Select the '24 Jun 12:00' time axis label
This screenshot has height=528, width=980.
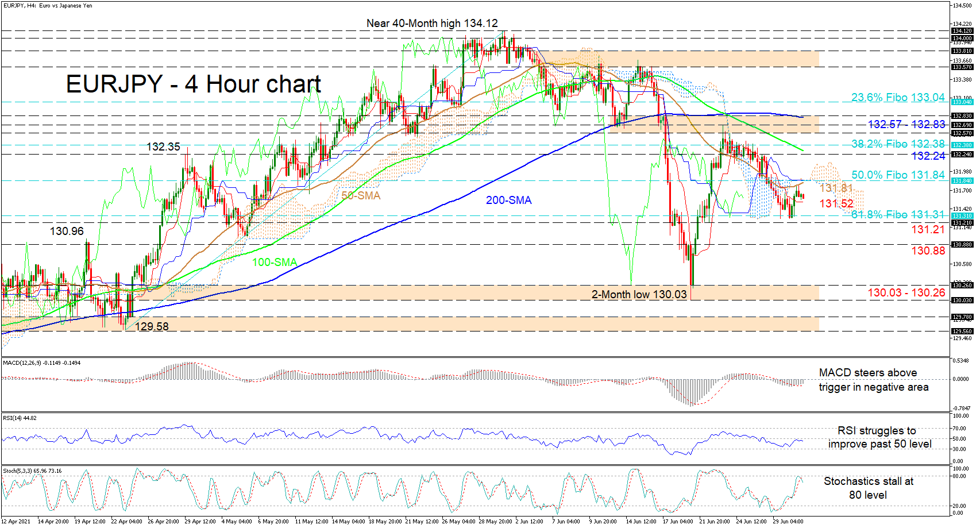pos(751,522)
